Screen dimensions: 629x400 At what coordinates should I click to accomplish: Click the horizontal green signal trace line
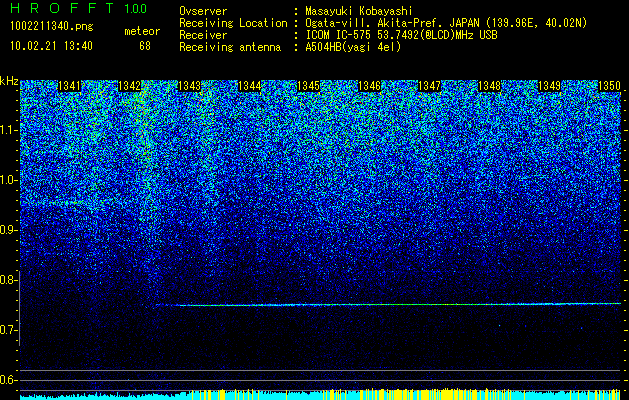click(x=388, y=305)
